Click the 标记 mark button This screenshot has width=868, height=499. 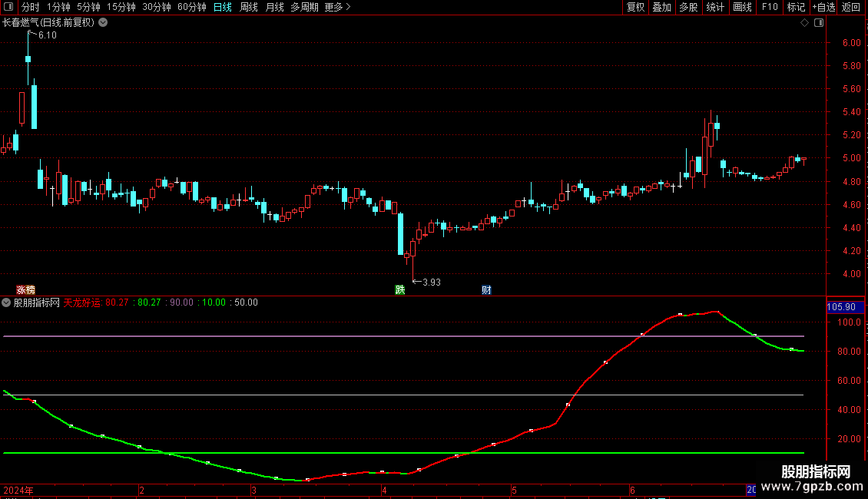[x=796, y=7]
